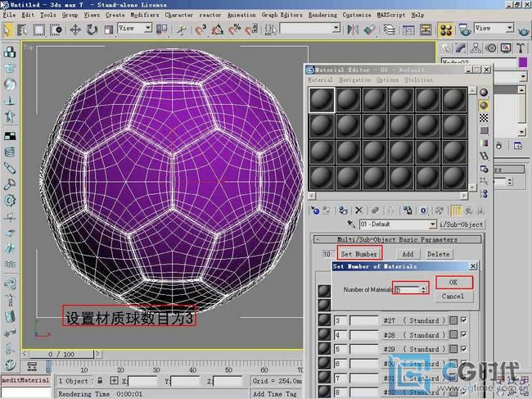Uncheck the enable box for sub-material #29
Screen dimensions: 532x399
coord(464,349)
